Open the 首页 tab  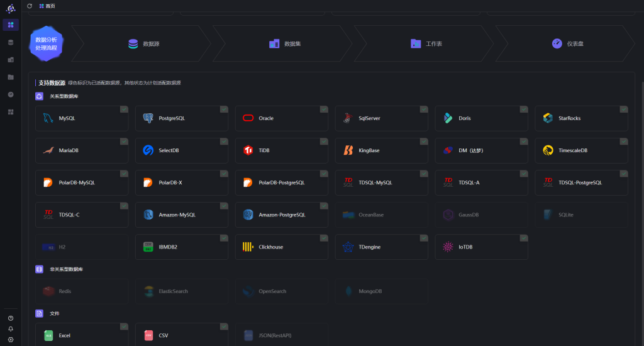point(47,6)
